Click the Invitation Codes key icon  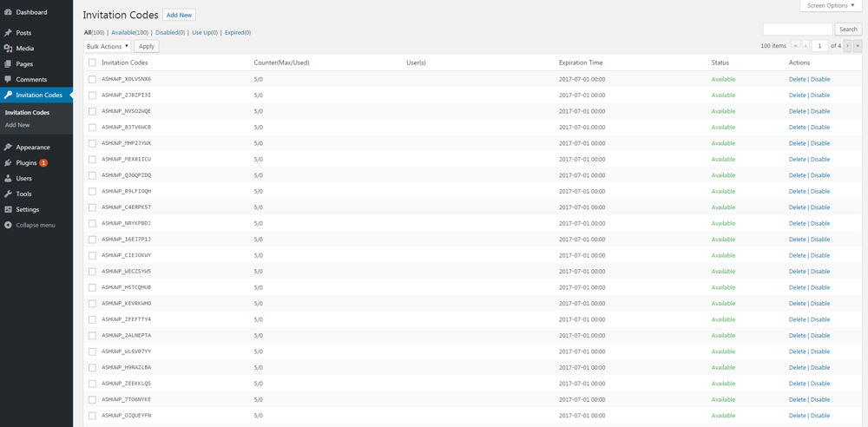point(9,95)
